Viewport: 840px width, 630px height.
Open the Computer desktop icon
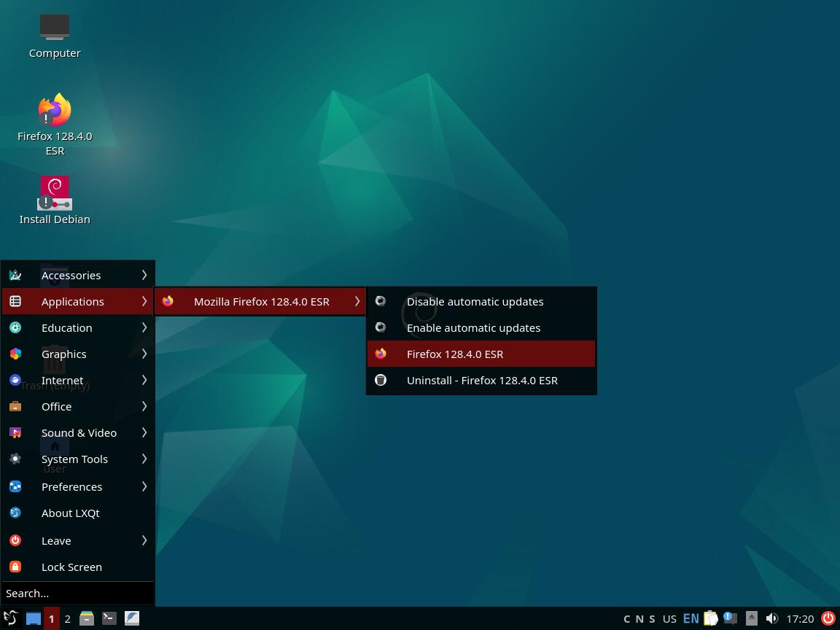point(55,36)
